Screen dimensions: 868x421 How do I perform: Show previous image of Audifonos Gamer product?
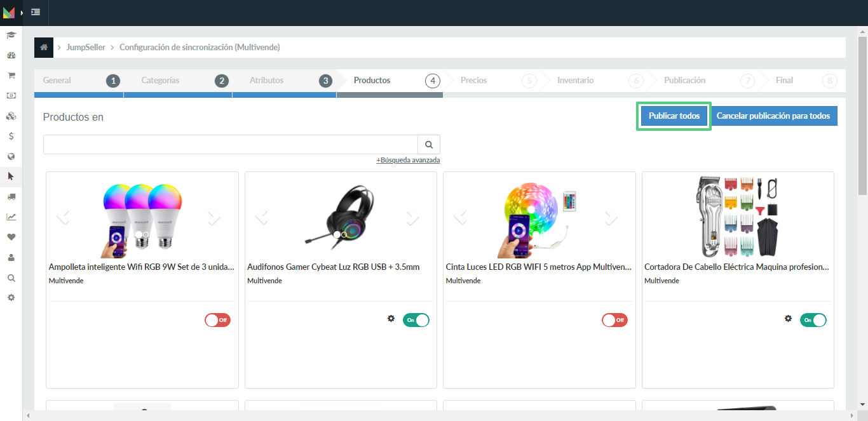262,218
